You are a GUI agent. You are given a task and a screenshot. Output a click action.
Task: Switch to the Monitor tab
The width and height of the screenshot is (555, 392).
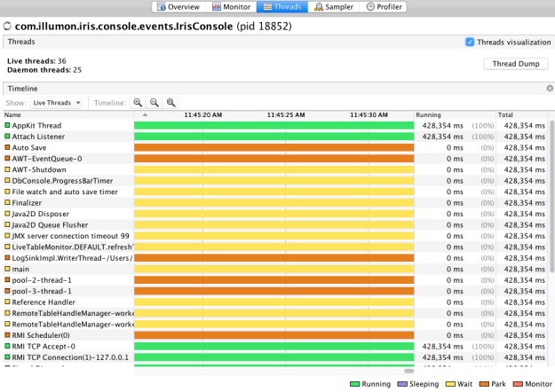coord(232,6)
